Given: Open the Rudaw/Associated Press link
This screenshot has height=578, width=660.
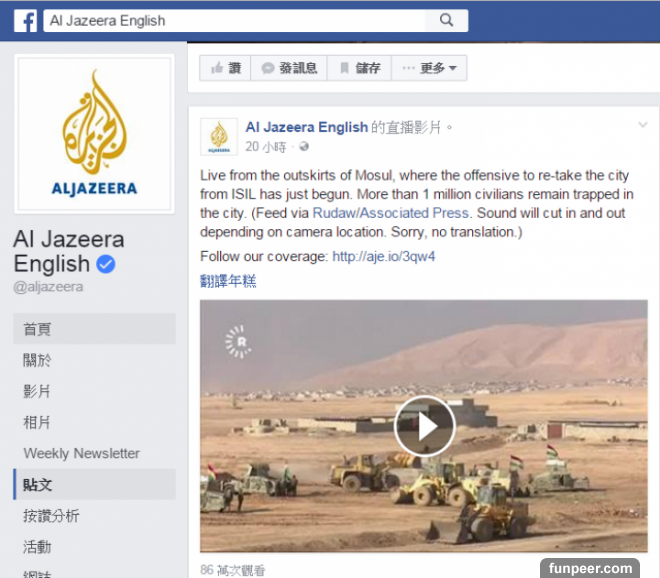Looking at the screenshot, I should [x=391, y=213].
